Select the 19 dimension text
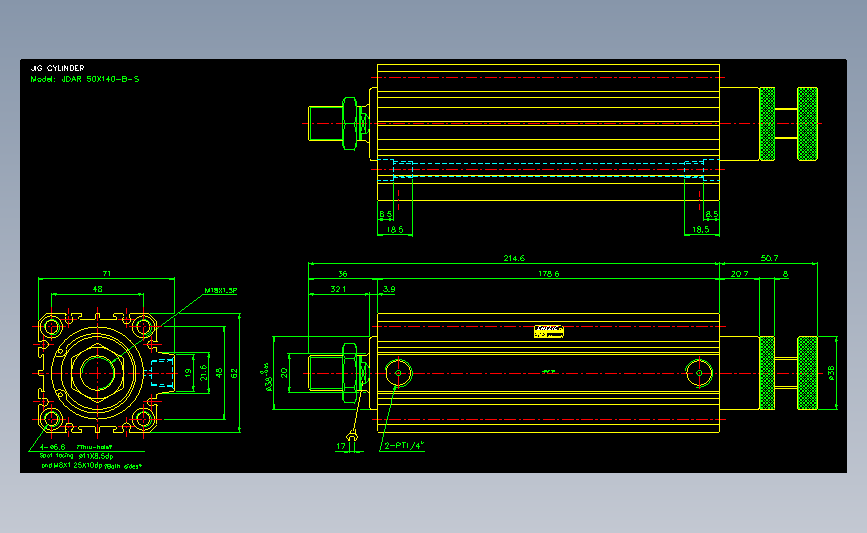This screenshot has width=867, height=533. coord(188,374)
